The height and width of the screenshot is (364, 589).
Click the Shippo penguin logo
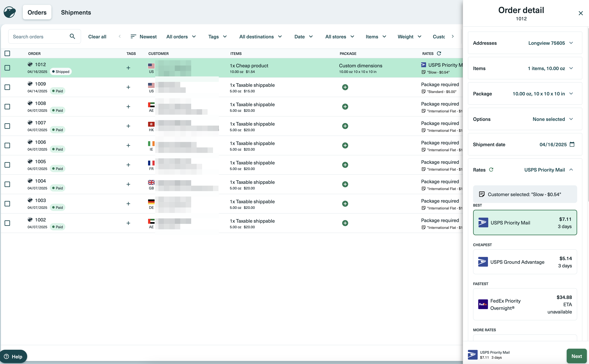tap(10, 12)
